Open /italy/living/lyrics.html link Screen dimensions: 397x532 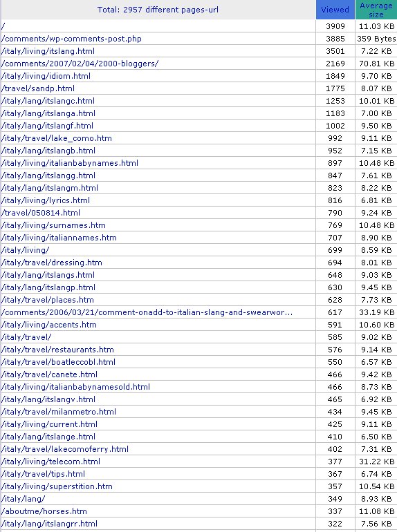[46, 200]
